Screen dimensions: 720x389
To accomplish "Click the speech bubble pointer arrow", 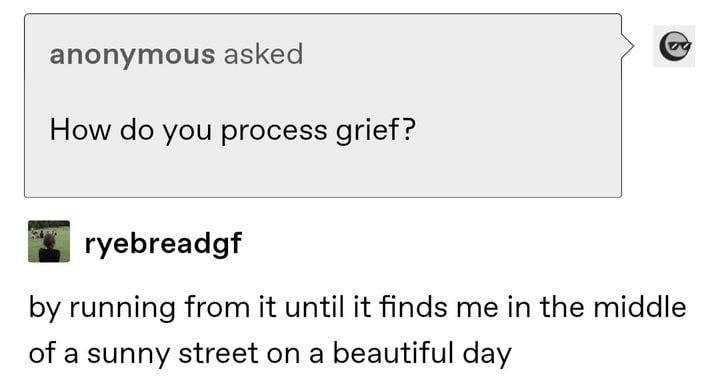I will (x=628, y=46).
